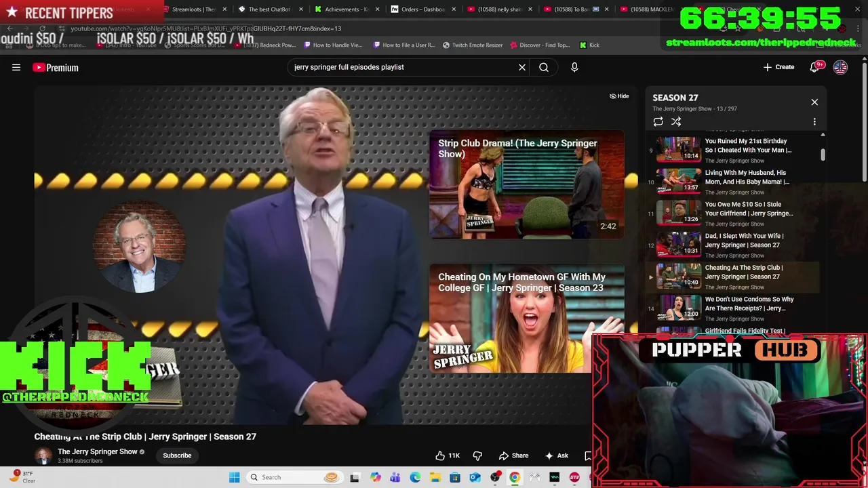Like the video with 11K likes
This screenshot has height=488, width=868.
click(448, 455)
